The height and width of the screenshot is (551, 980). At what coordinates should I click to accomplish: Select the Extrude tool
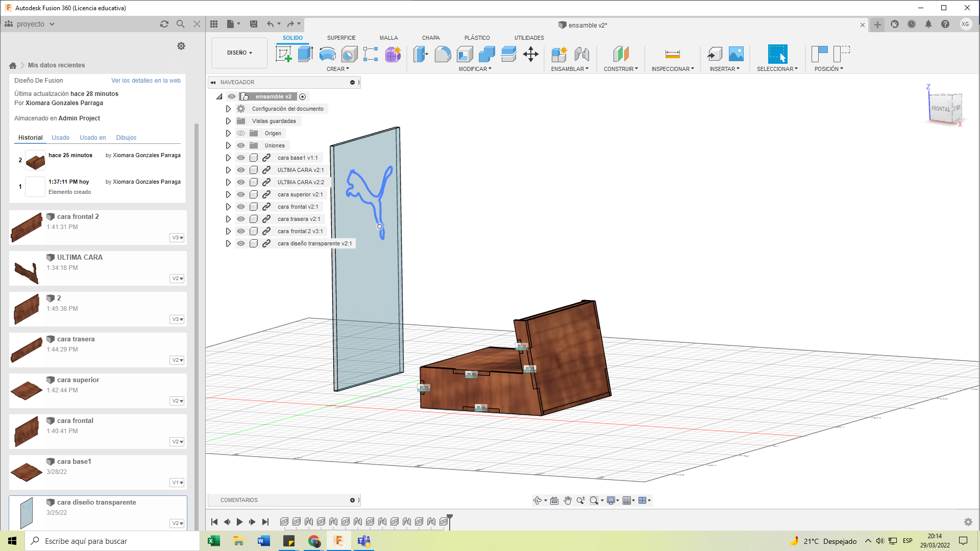[x=305, y=54]
